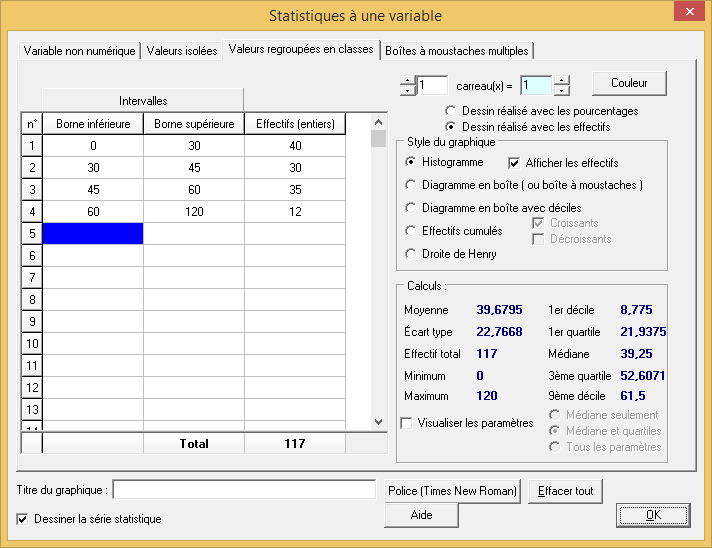Enable Visualiser les paramètres checkbox
712x548 pixels.
coord(407,423)
